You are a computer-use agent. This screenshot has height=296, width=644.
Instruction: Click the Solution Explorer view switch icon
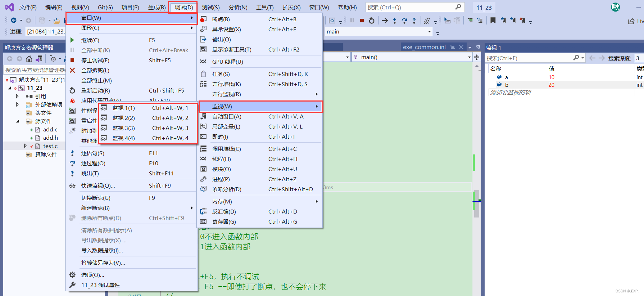coord(39,59)
